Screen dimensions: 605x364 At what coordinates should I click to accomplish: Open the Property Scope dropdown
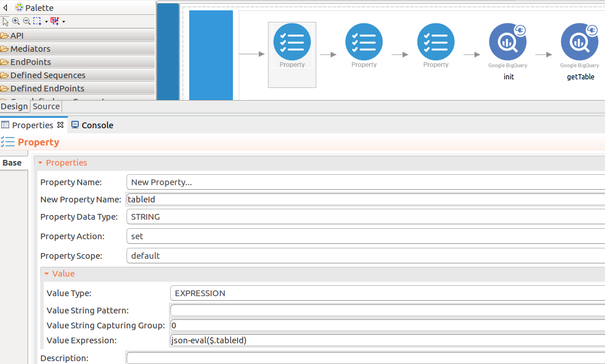366,255
